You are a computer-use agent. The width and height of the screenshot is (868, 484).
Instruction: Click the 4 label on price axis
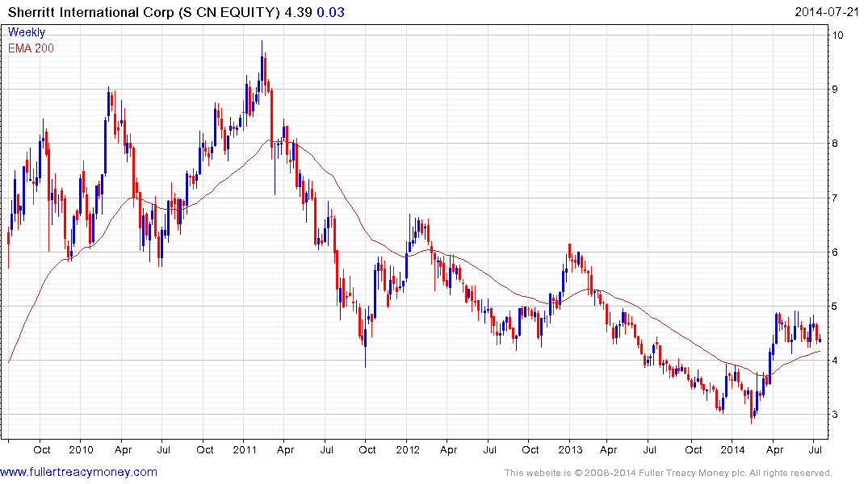pos(835,361)
